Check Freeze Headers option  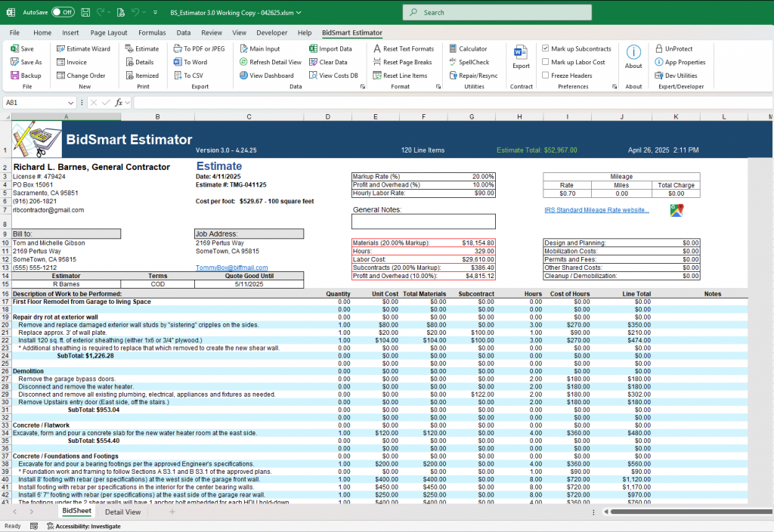(546, 75)
